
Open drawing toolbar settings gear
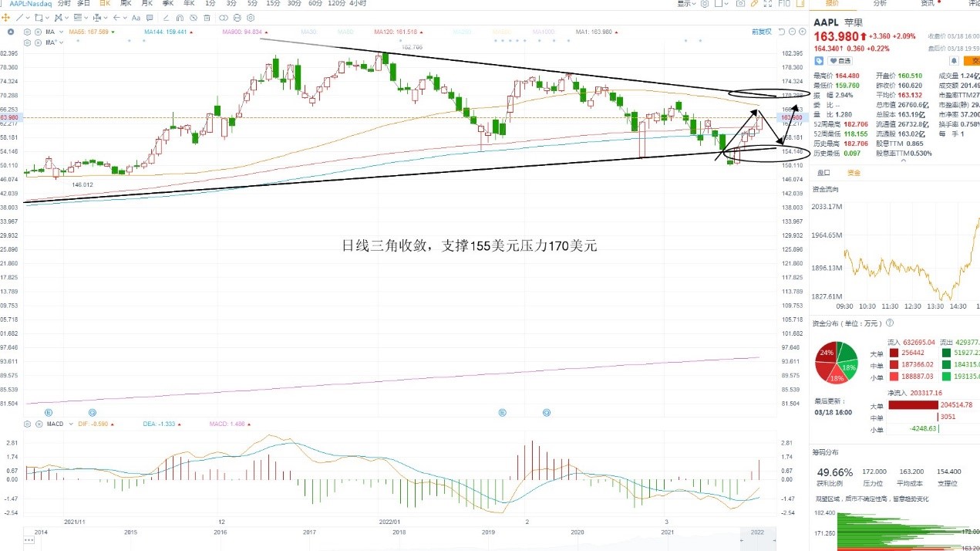click(251, 18)
